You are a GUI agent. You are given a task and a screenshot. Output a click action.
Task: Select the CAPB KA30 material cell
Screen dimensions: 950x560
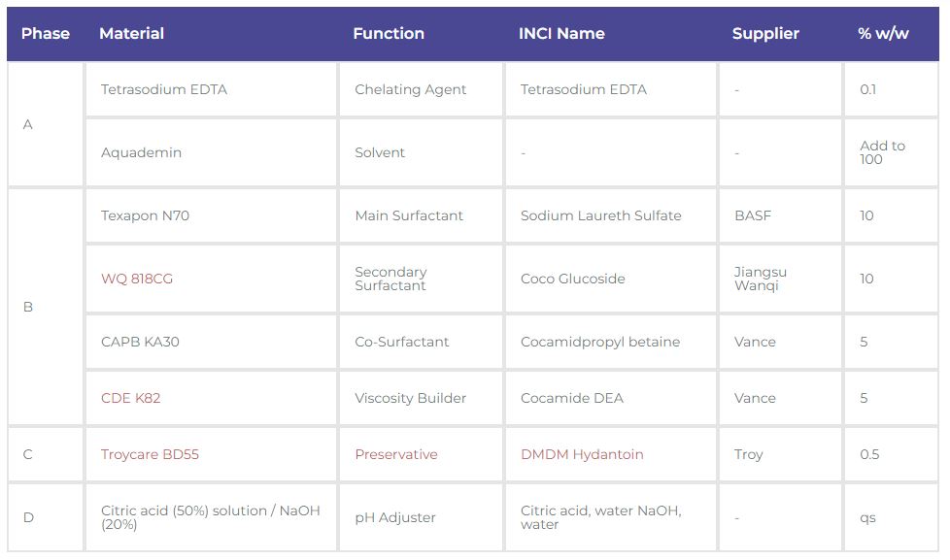click(x=211, y=342)
